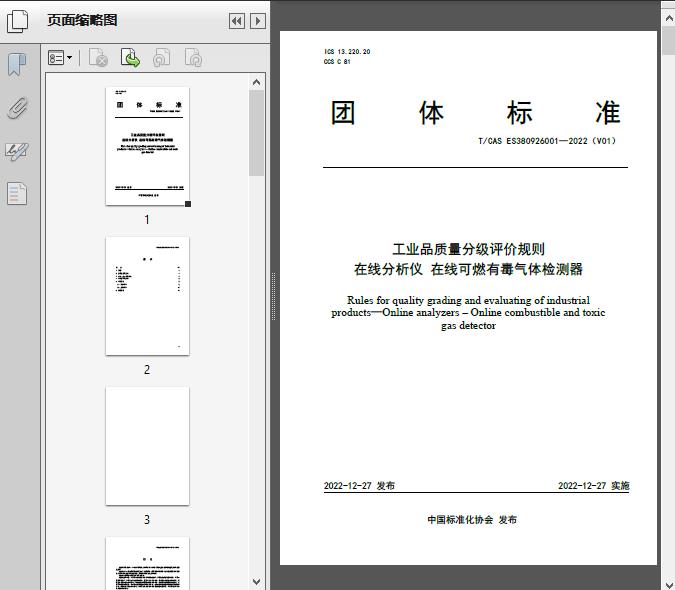Click the pane splitter grip handle
This screenshot has height=590, width=675.
(x=273, y=297)
